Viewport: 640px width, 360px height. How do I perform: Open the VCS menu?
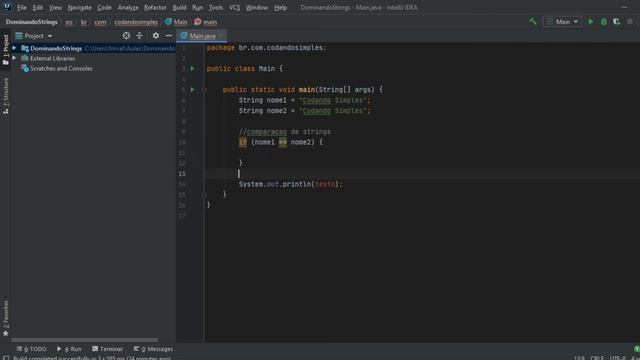[x=234, y=7]
